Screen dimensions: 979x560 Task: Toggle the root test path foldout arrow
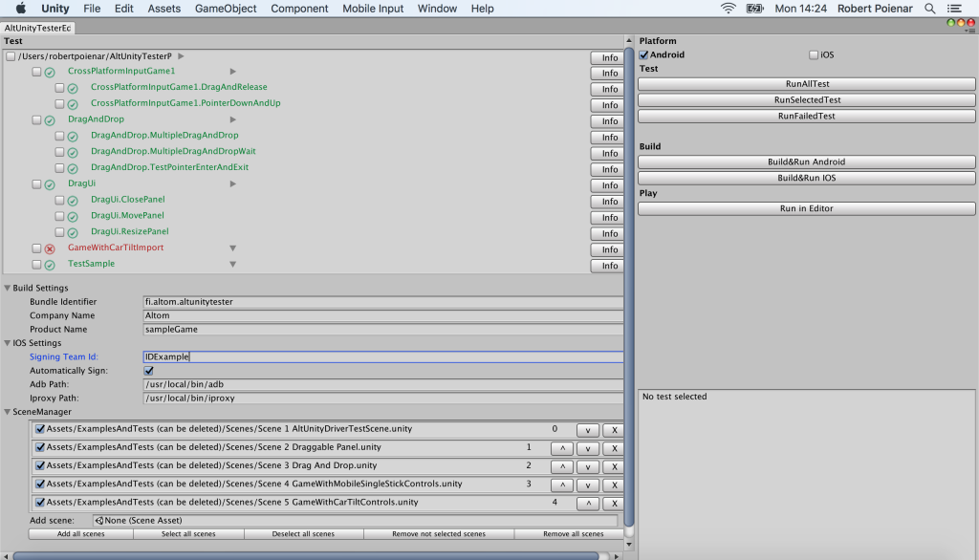click(181, 56)
